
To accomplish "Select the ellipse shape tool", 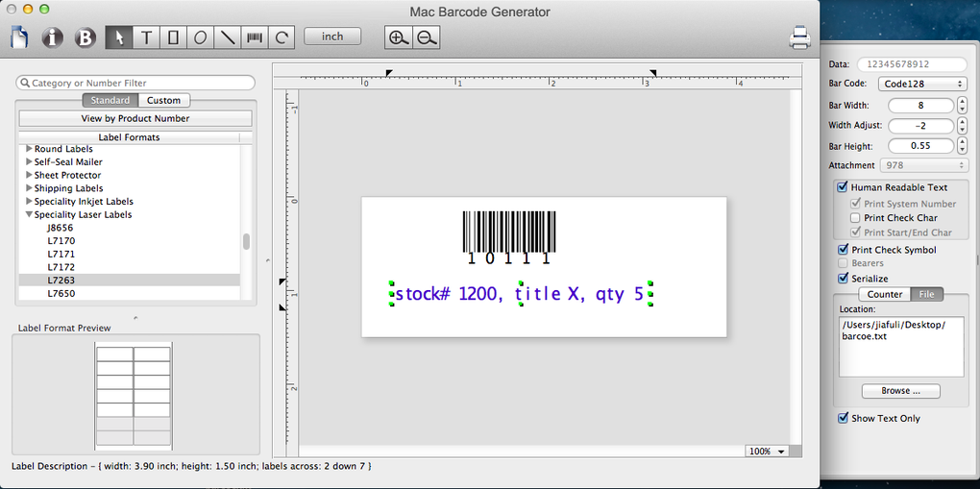I will point(200,37).
